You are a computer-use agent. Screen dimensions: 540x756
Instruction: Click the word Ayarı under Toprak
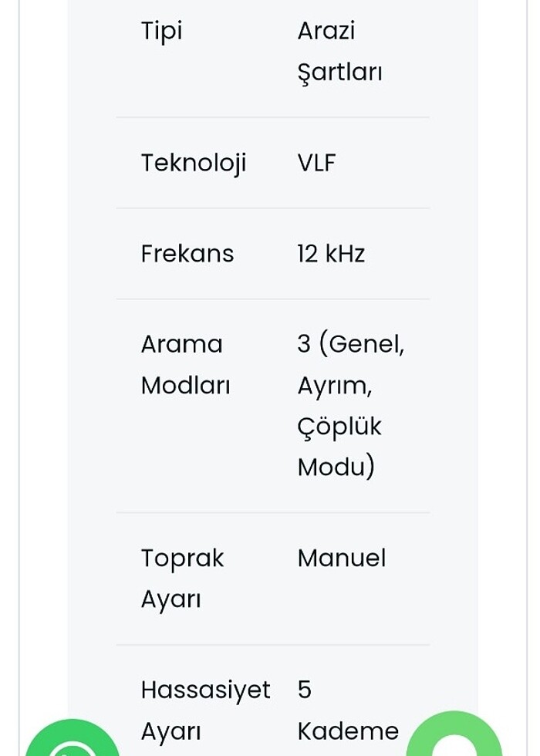pyautogui.click(x=170, y=599)
